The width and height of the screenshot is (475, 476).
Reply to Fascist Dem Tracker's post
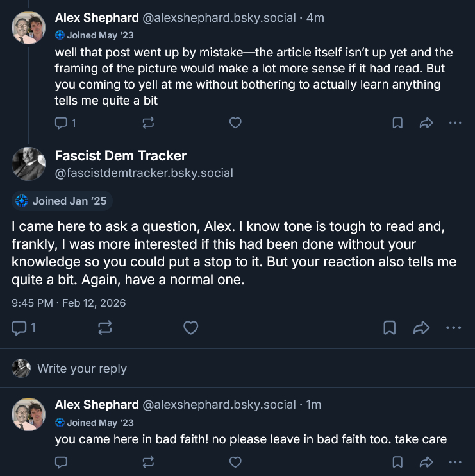20,328
